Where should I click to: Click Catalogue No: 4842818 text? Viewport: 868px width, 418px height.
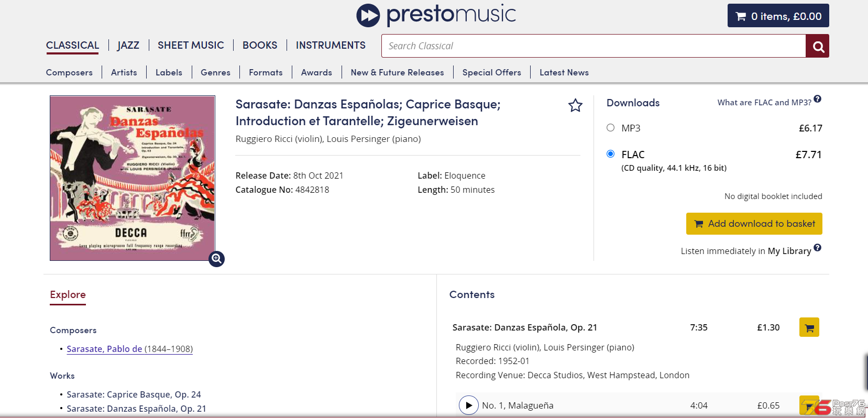click(282, 190)
